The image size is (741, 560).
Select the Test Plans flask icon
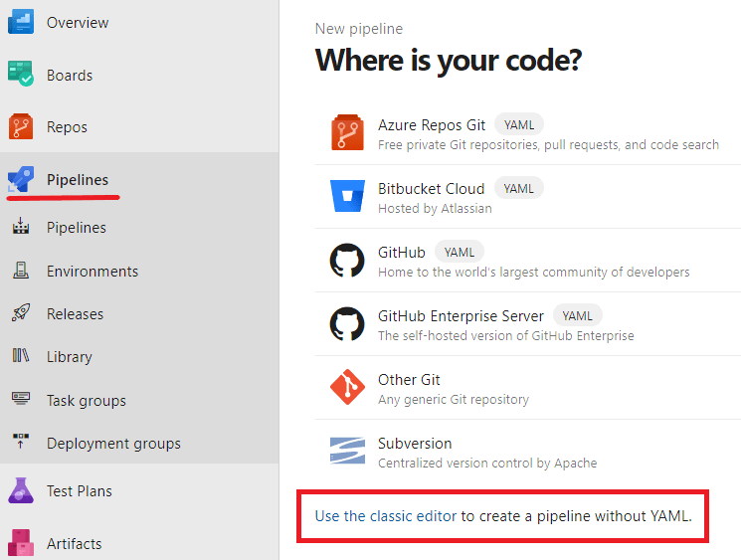21,490
